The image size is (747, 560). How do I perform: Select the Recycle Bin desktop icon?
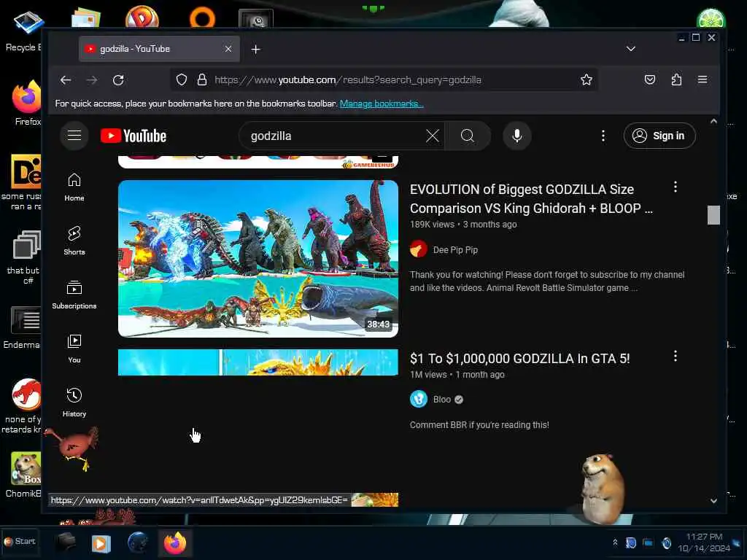click(x=24, y=31)
